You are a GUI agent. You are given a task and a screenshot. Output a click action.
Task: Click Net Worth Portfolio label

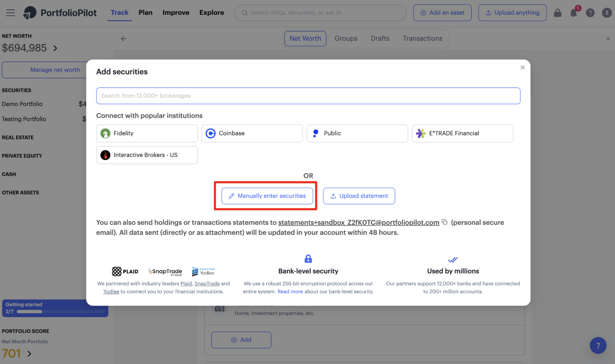pyautogui.click(x=25, y=341)
